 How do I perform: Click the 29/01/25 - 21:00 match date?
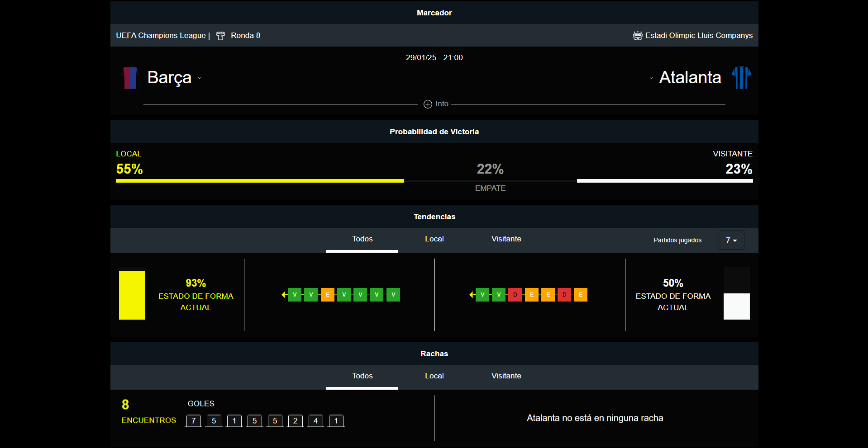434,57
